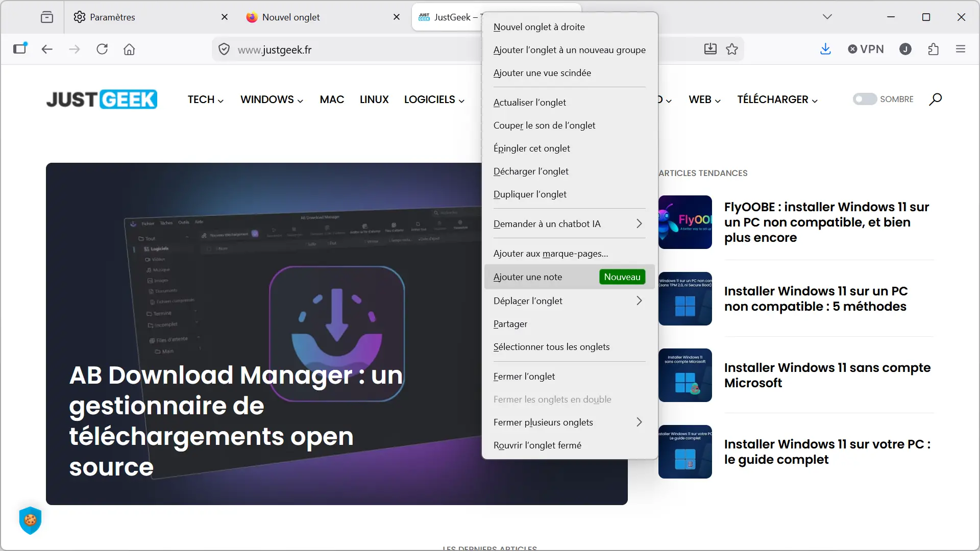Click the install app icon in address bar
980x551 pixels.
tap(710, 49)
